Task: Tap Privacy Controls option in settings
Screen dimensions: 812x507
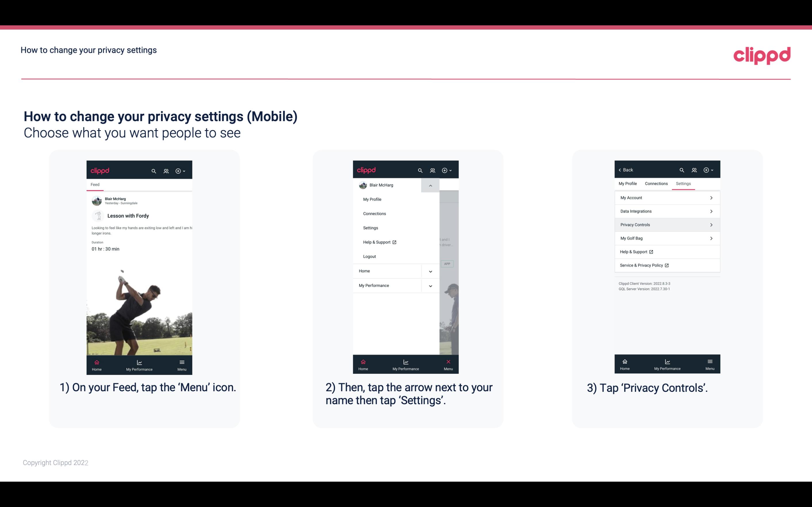Action: [x=667, y=224]
